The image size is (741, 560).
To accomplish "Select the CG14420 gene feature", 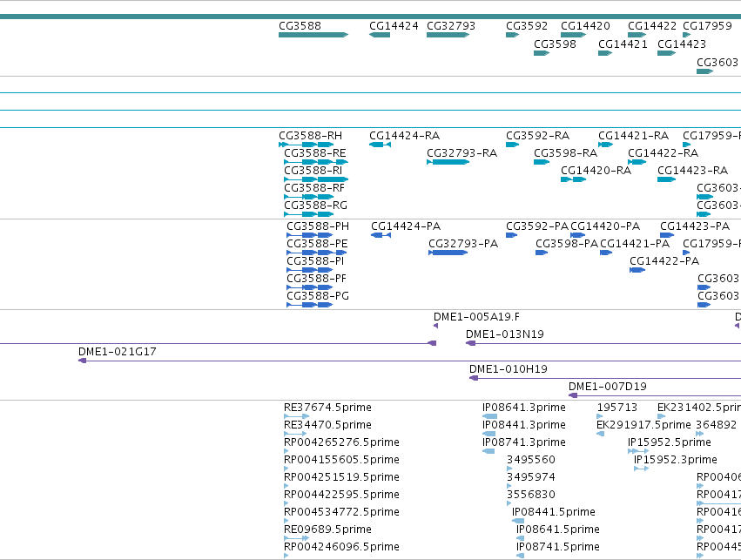I will 573,35.
